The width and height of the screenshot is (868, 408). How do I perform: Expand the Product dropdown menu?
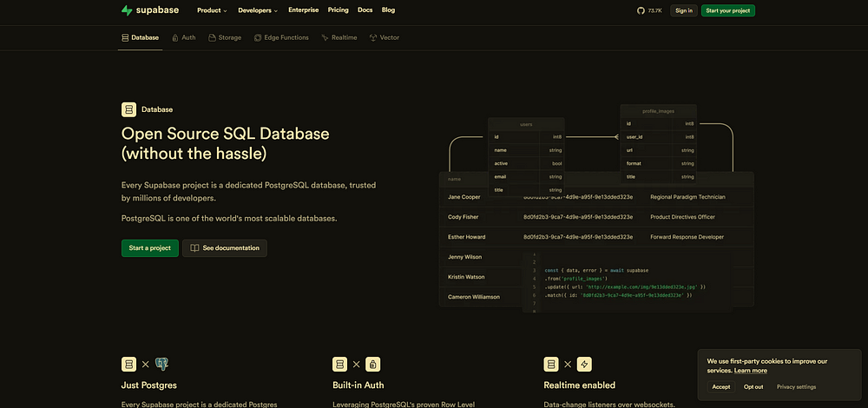coord(212,10)
